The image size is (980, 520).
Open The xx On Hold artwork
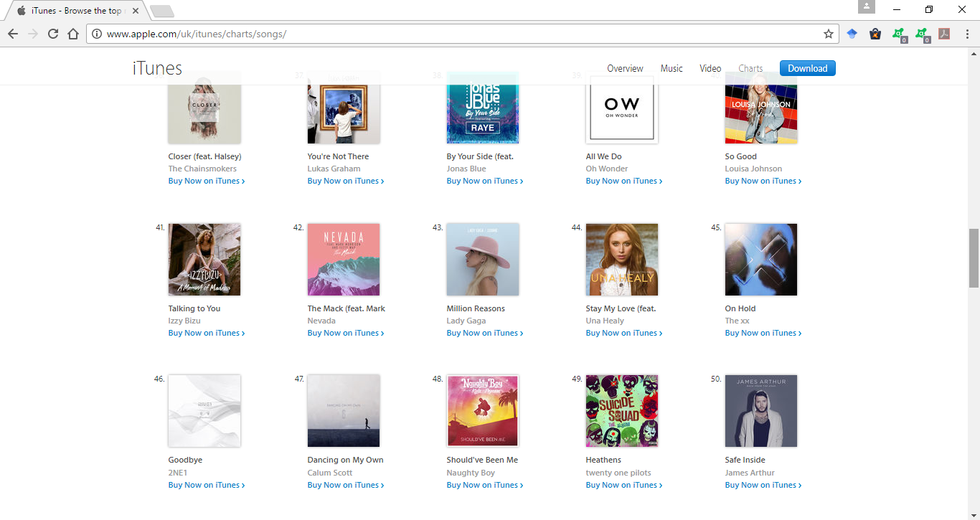pyautogui.click(x=761, y=260)
